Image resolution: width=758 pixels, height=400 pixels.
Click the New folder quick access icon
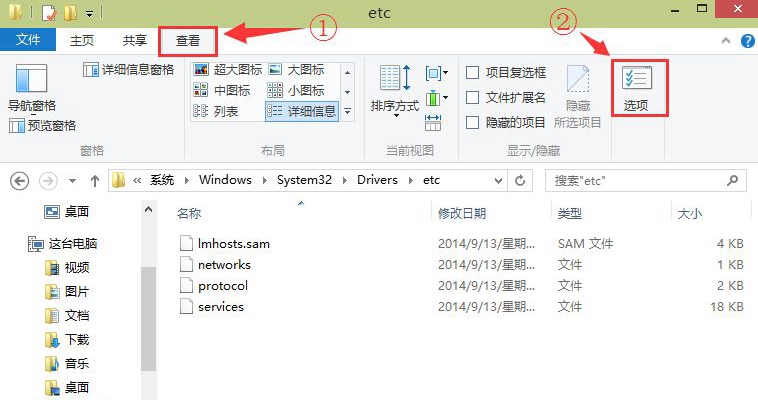tap(71, 13)
